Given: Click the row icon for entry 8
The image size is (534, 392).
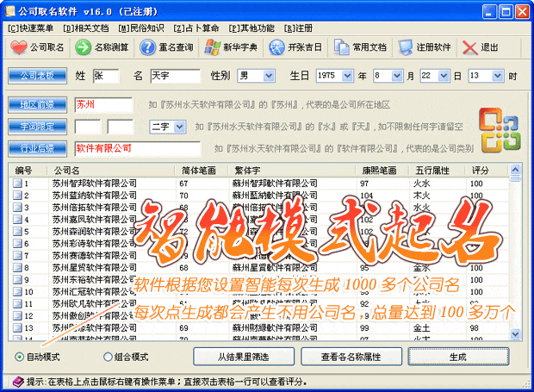Looking at the screenshot, I should 17,267.
